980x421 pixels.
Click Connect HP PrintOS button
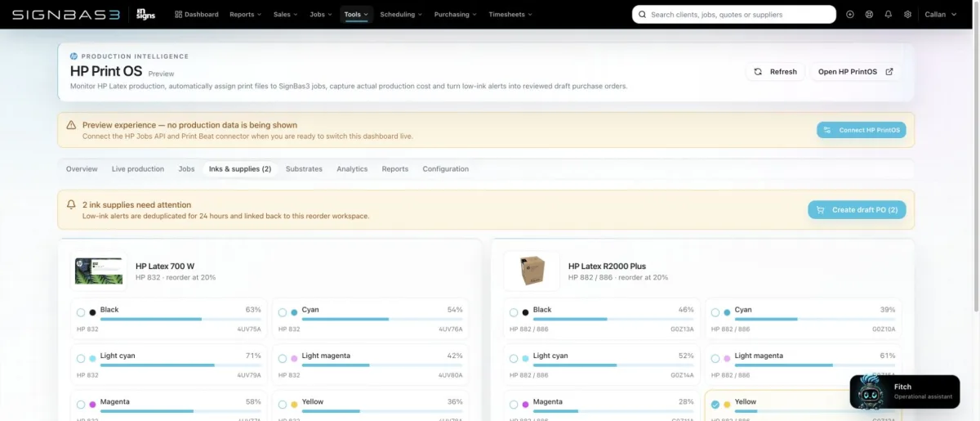862,130
